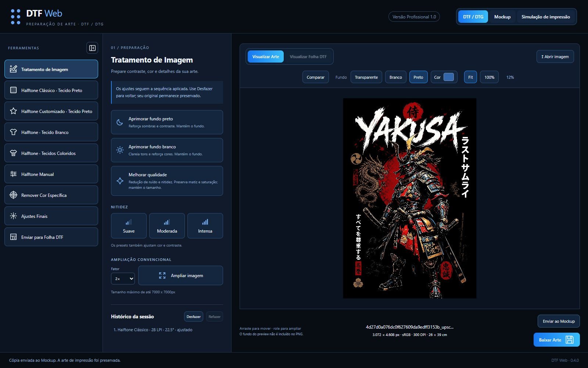Open the Ajustes Finais tool
This screenshot has width=588, height=368.
pos(51,216)
